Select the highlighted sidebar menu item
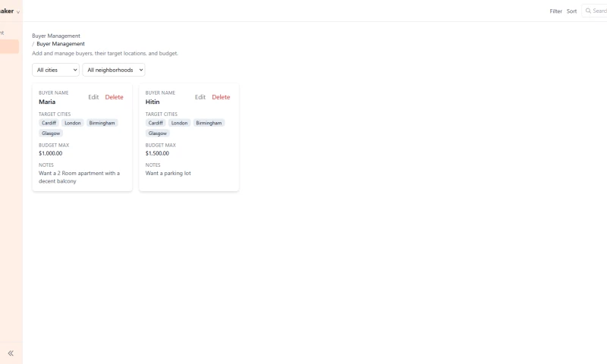Screen dimensions: 607x364 (x=9, y=46)
